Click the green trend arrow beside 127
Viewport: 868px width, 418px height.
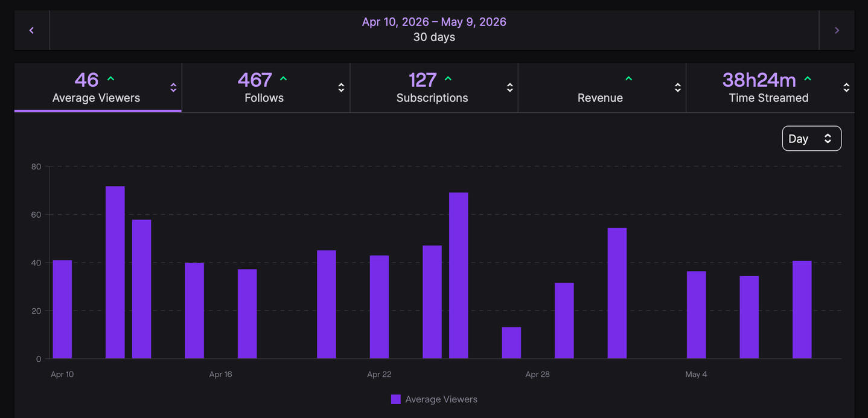pyautogui.click(x=448, y=79)
